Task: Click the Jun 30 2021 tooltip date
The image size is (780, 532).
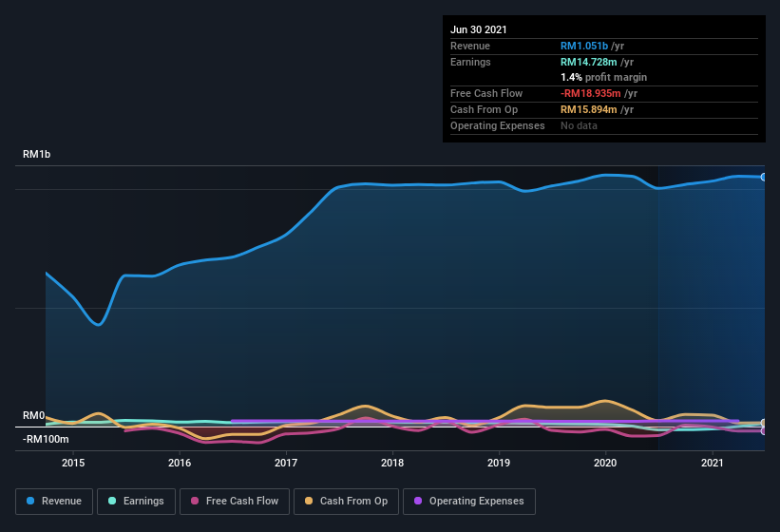Action: tap(479, 29)
